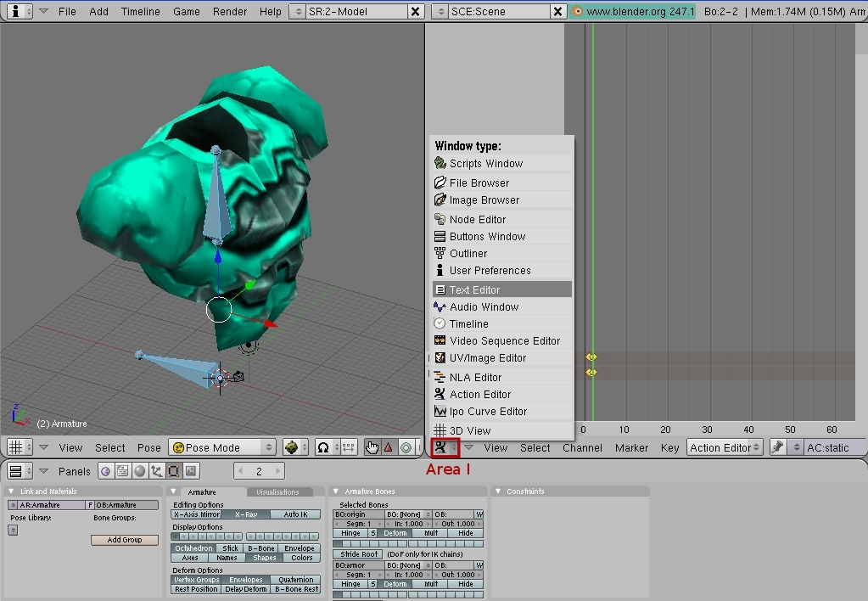Collapse 3D view header menus triangle
This screenshot has width=868, height=601.
[x=44, y=447]
